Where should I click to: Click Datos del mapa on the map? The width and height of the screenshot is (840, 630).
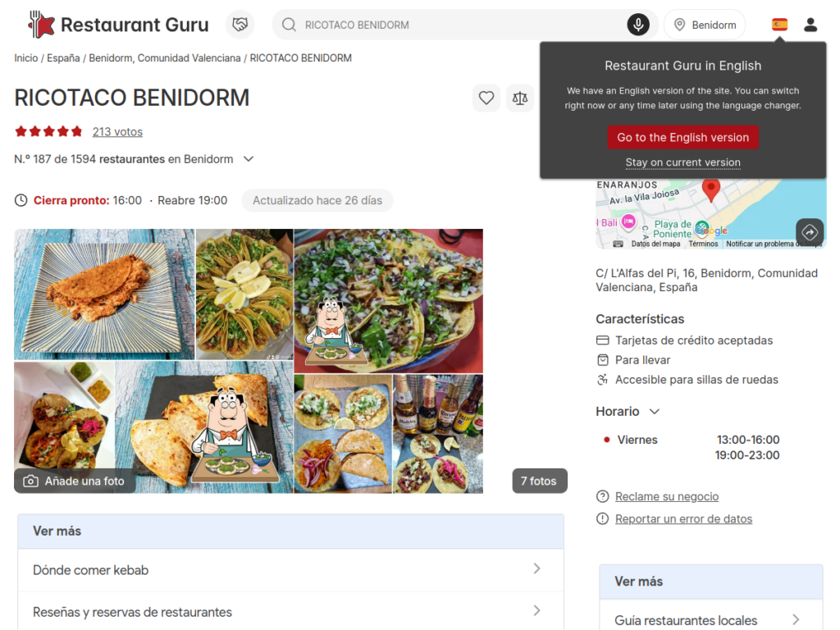tap(655, 244)
